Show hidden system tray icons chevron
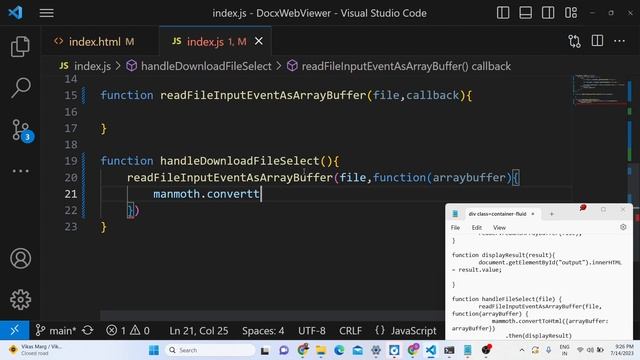Image resolution: width=640 pixels, height=360 pixels. [522, 350]
